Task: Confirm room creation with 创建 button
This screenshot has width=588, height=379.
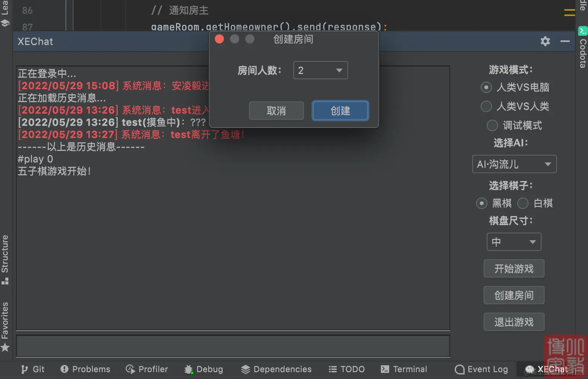Action: pyautogui.click(x=340, y=111)
